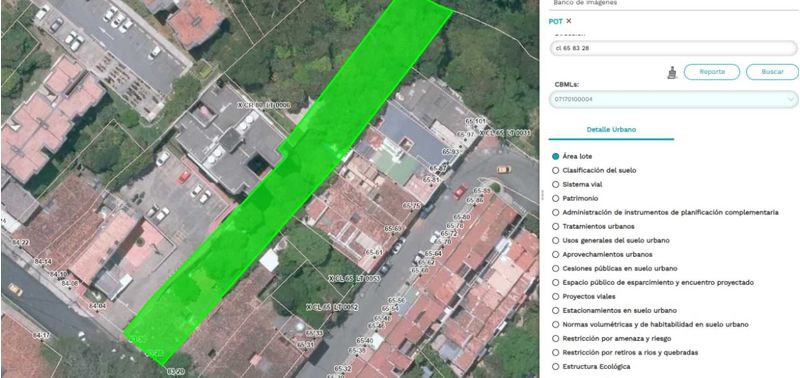Click the address input field

(x=673, y=48)
